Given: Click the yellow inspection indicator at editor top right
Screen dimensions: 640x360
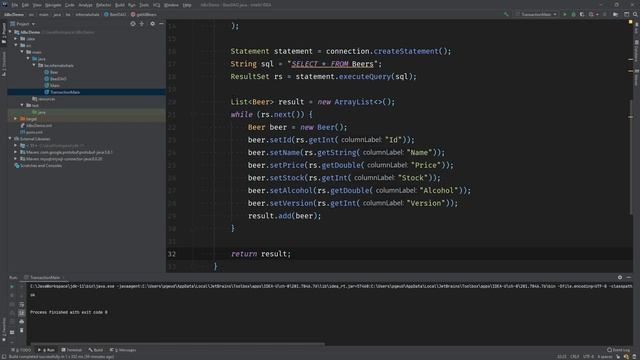Looking at the screenshot, I should (630, 22).
